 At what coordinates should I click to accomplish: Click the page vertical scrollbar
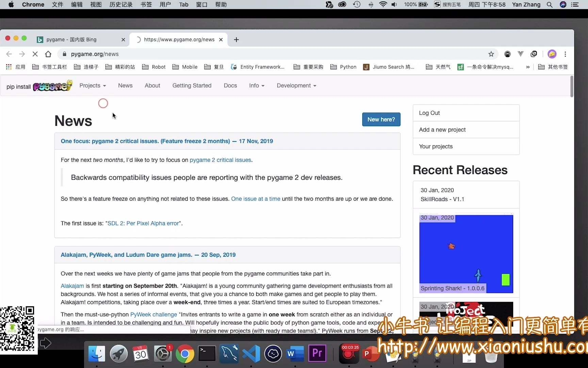pos(572,86)
